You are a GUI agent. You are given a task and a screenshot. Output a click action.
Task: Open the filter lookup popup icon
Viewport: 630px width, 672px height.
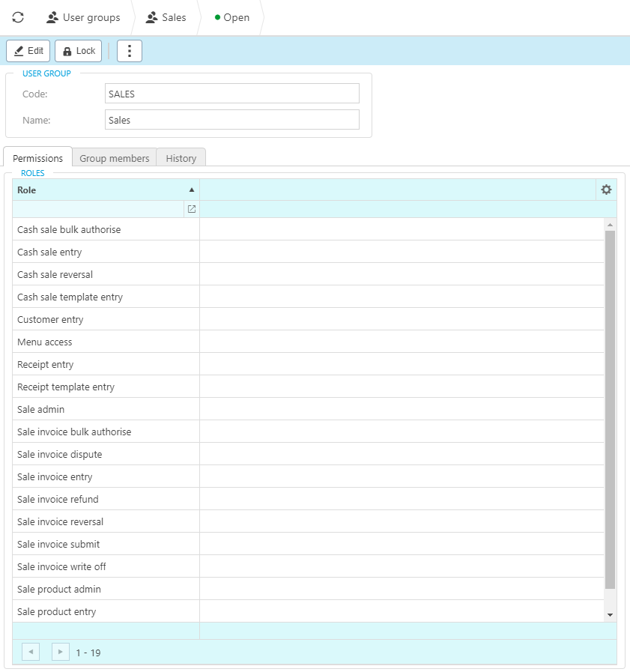coord(192,209)
